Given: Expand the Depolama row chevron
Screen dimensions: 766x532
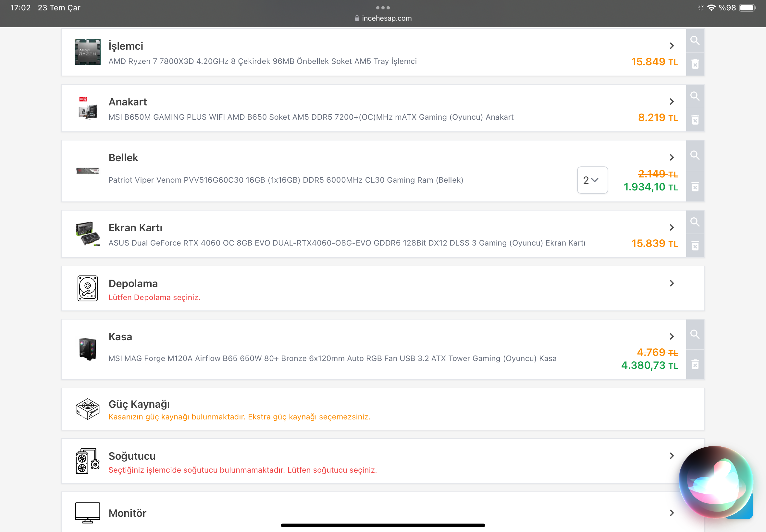Looking at the screenshot, I should pyautogui.click(x=672, y=283).
